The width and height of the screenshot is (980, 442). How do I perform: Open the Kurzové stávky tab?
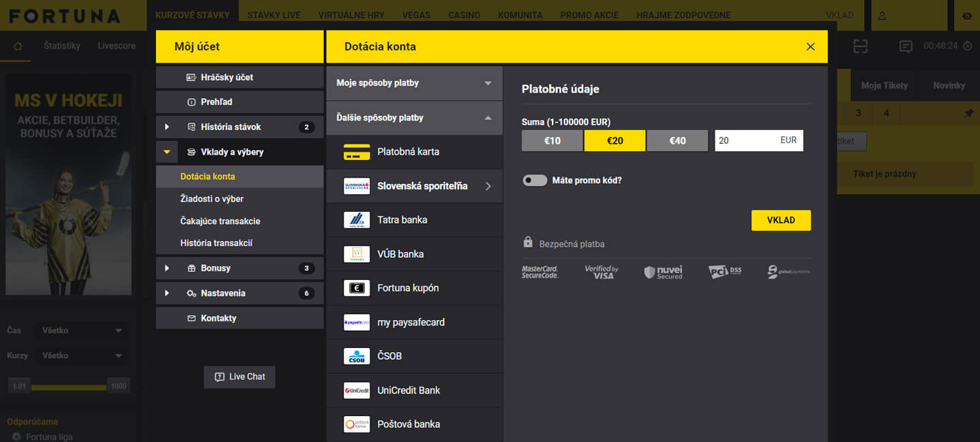click(193, 15)
